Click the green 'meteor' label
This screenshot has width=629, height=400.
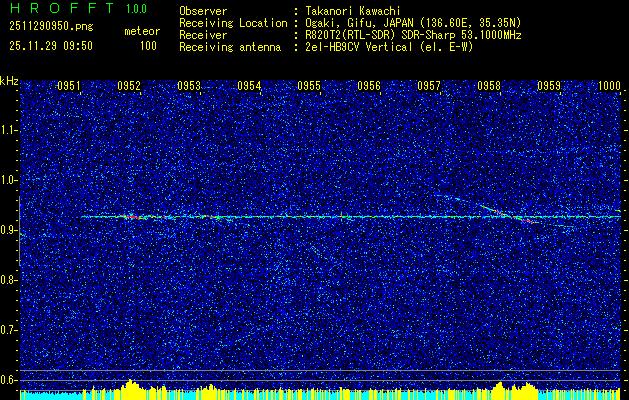tap(142, 31)
